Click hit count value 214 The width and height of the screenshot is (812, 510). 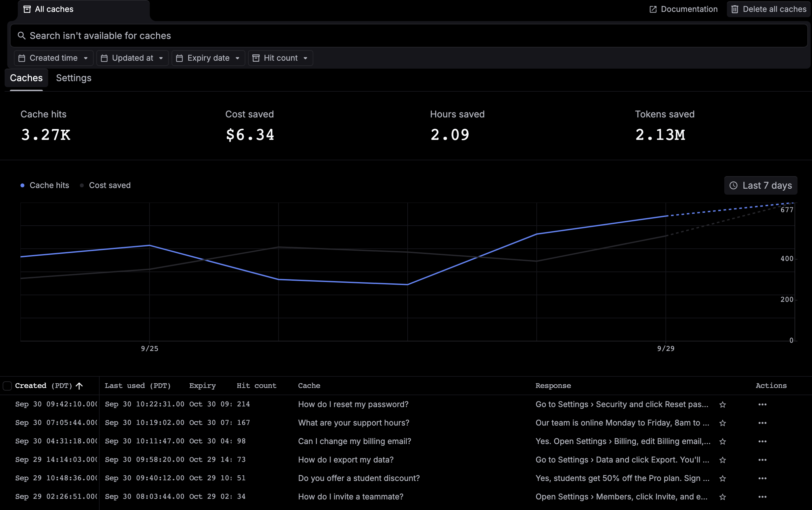(243, 404)
